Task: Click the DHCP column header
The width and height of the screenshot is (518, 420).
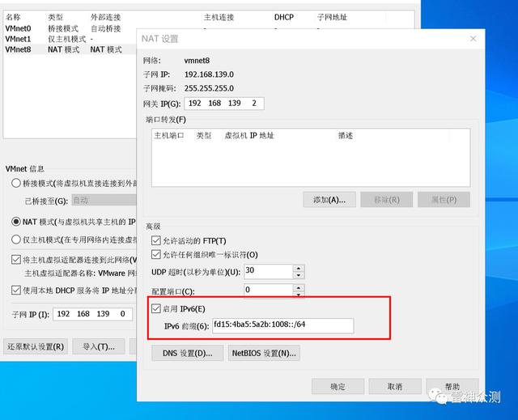Action: (x=284, y=17)
